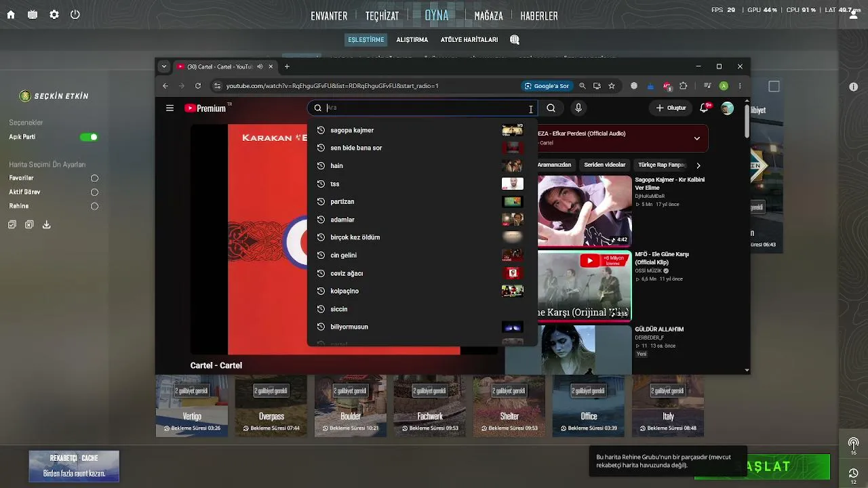The image size is (868, 488).
Task: Select the Italy map card
Action: 668,406
